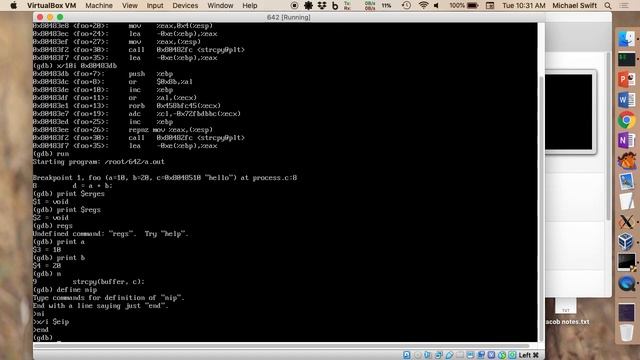Open the Input menu
The height and width of the screenshot is (360, 640).
(155, 6)
